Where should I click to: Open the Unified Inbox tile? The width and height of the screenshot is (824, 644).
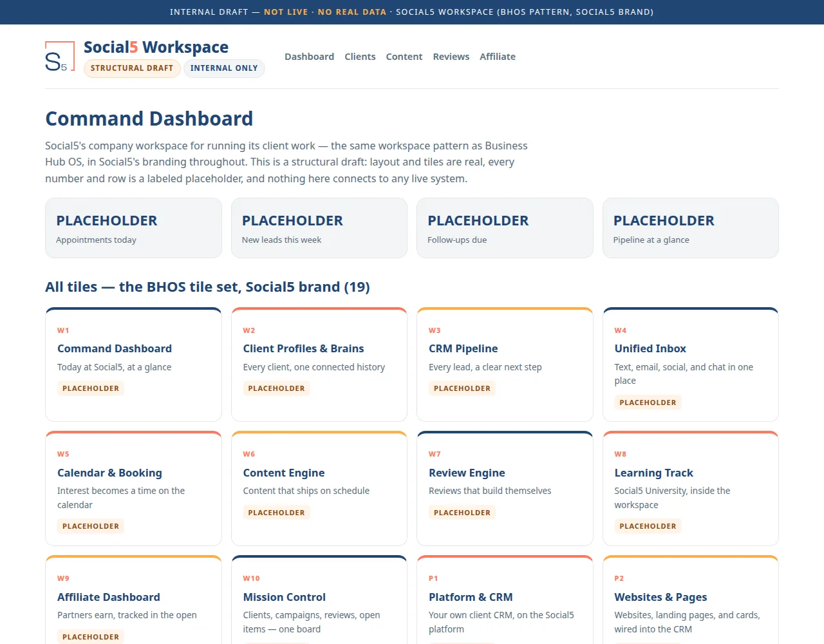[691, 365]
